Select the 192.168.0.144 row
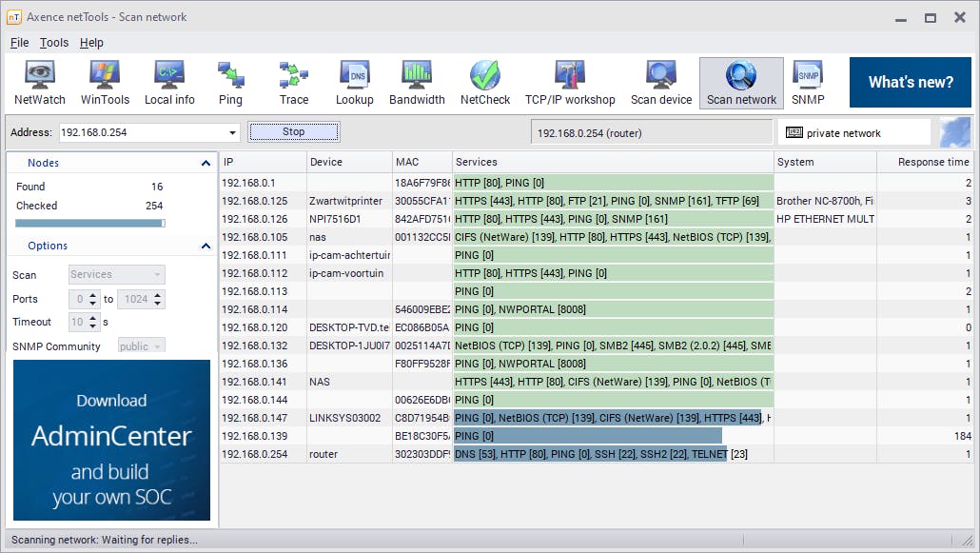The height and width of the screenshot is (553, 980). [x=597, y=400]
